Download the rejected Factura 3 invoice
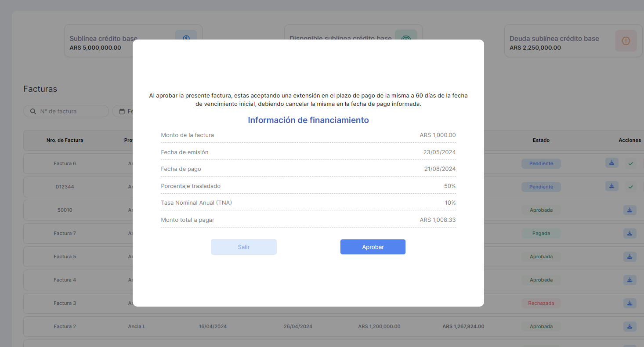 coord(630,303)
